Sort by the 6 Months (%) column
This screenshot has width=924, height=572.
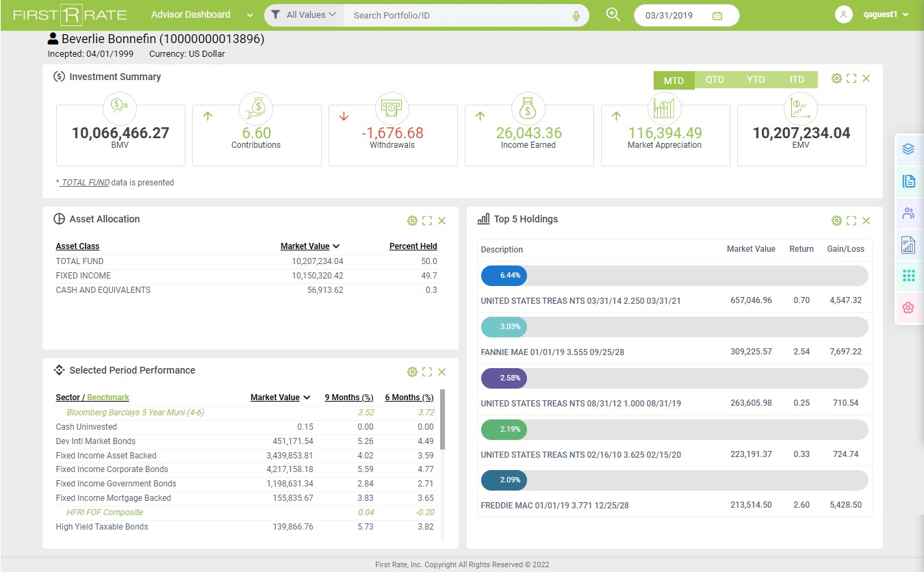(x=409, y=398)
